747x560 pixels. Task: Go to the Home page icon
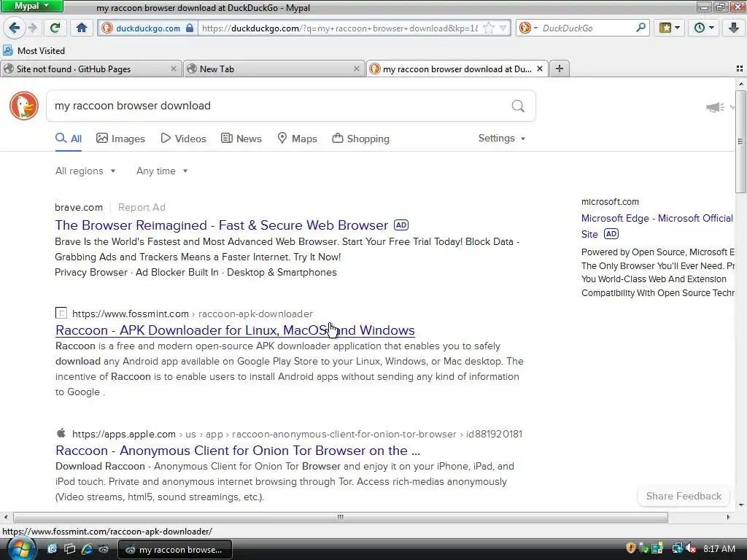82,28
